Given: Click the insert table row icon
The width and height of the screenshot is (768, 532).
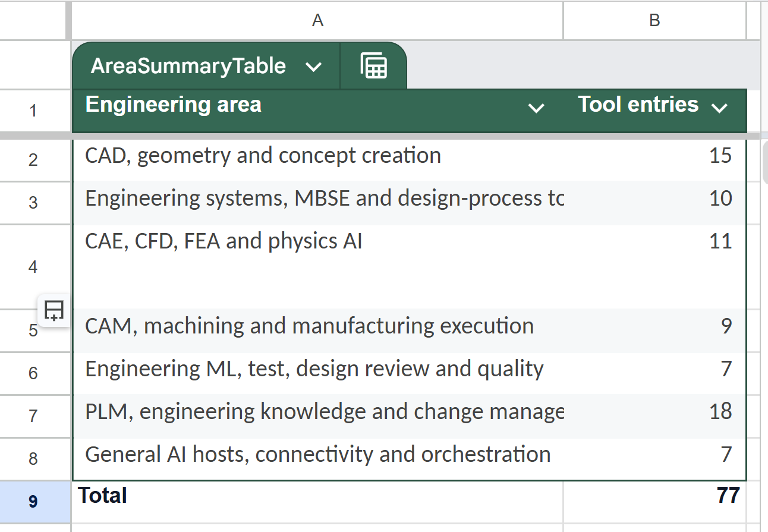Looking at the screenshot, I should 54,310.
